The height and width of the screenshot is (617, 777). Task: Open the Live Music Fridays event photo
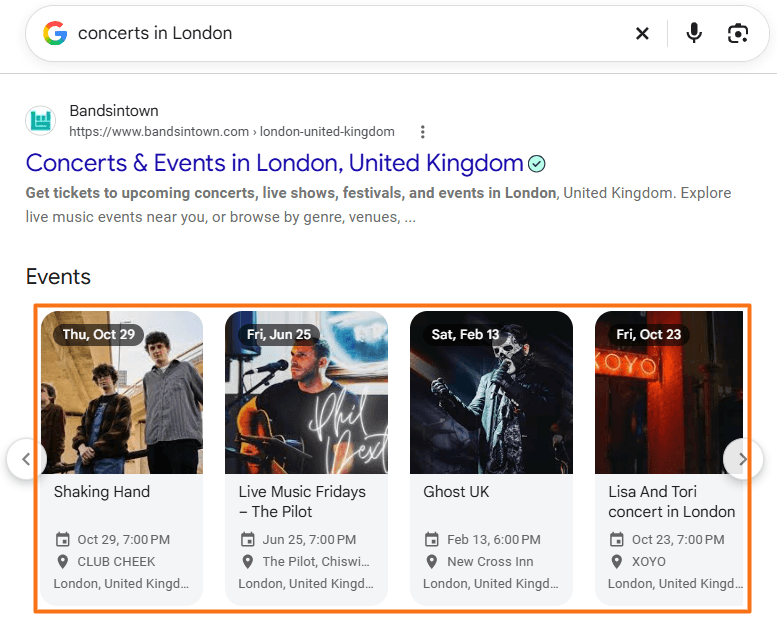tap(306, 393)
